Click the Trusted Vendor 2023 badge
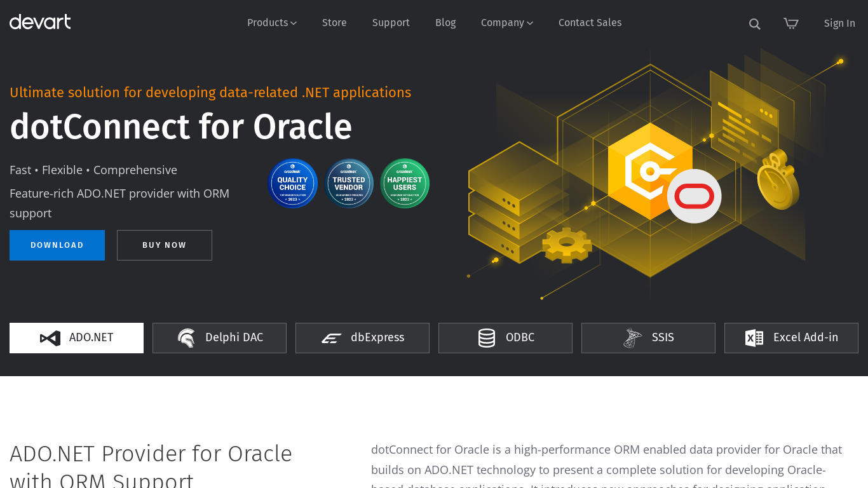 click(349, 183)
